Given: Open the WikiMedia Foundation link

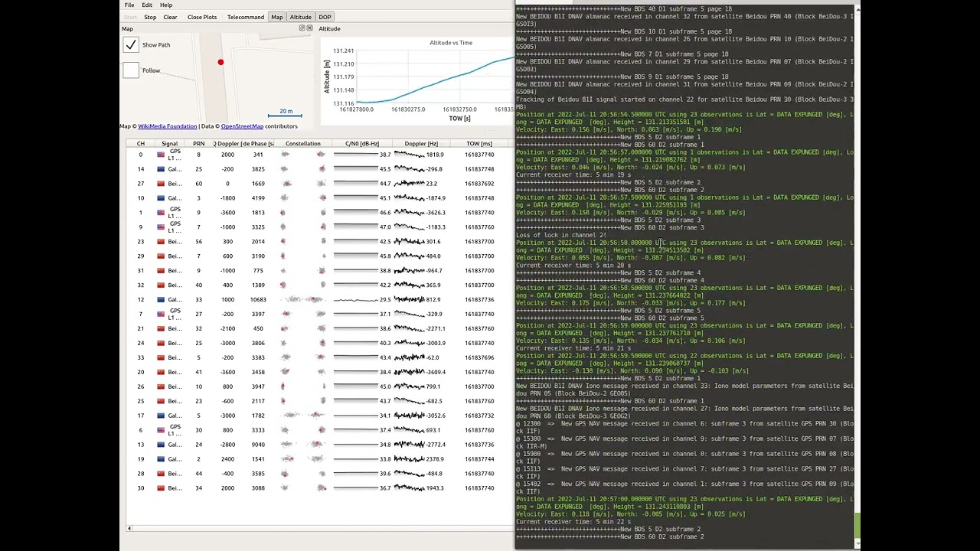Looking at the screenshot, I should click(x=167, y=126).
